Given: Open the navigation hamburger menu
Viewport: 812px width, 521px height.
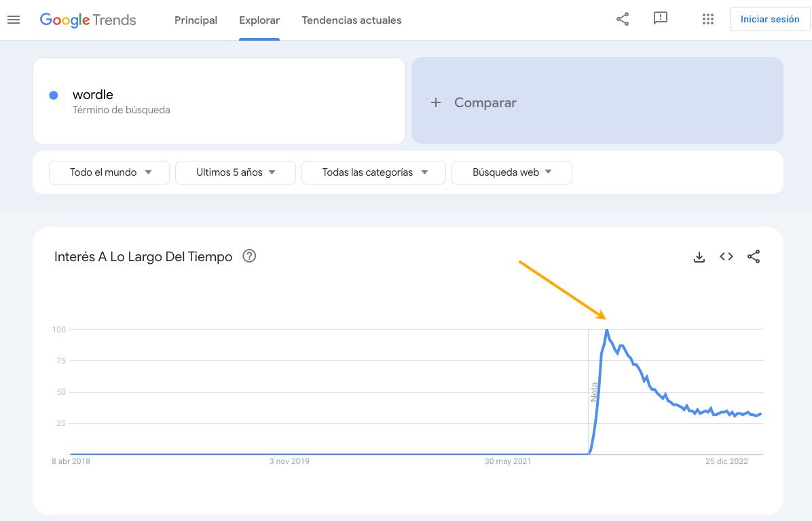Looking at the screenshot, I should point(14,19).
